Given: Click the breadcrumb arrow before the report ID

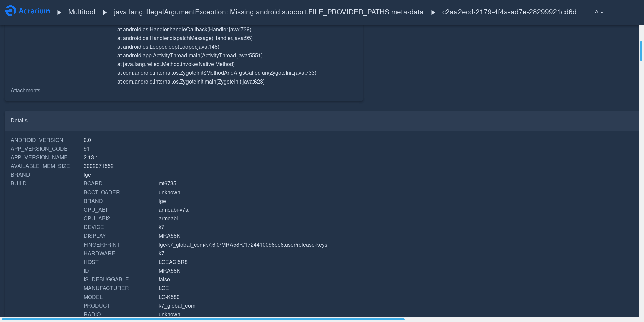Looking at the screenshot, I should (x=433, y=12).
